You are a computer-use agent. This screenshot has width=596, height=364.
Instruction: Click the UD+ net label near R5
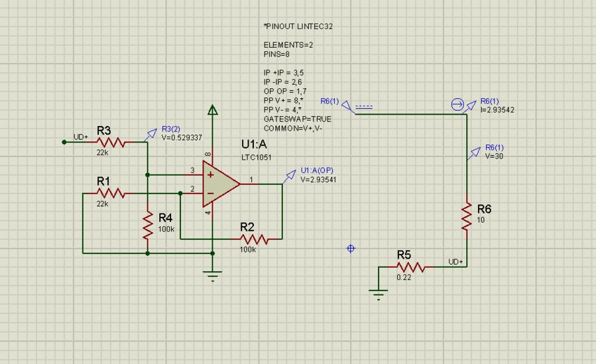click(x=456, y=262)
